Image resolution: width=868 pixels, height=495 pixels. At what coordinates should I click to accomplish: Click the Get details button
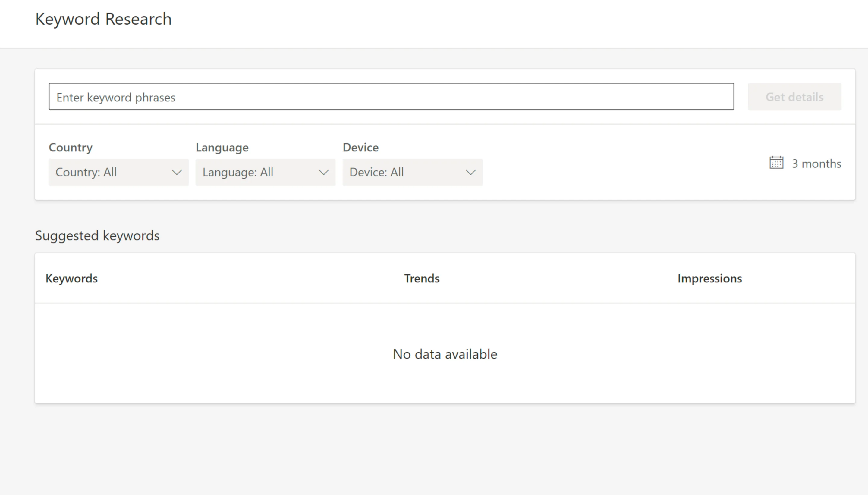[794, 97]
